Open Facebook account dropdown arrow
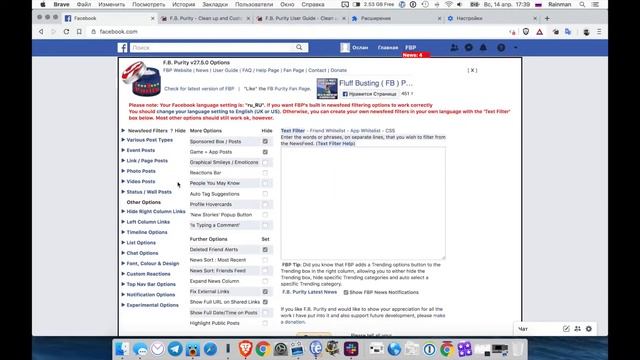This screenshot has height=360, width=640. tap(516, 48)
